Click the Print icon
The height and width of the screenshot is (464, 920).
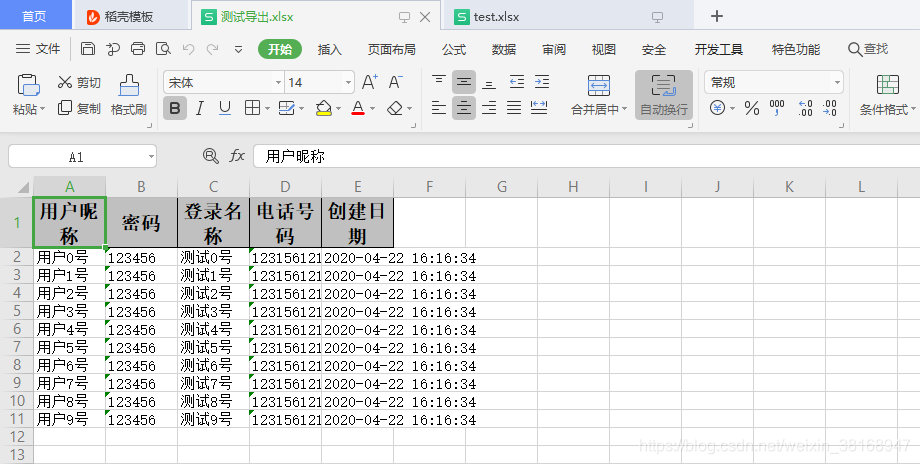click(x=138, y=49)
